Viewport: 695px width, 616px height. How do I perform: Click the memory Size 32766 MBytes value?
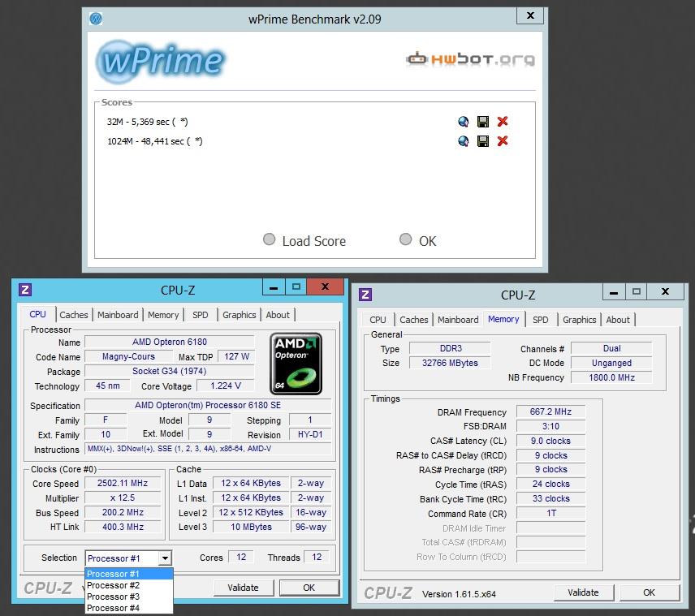[x=450, y=363]
